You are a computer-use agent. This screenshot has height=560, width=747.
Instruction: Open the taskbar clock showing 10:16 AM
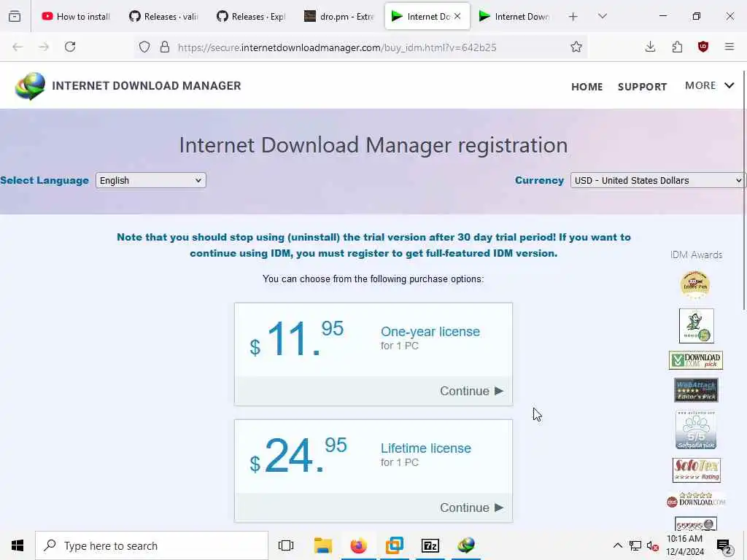(684, 545)
